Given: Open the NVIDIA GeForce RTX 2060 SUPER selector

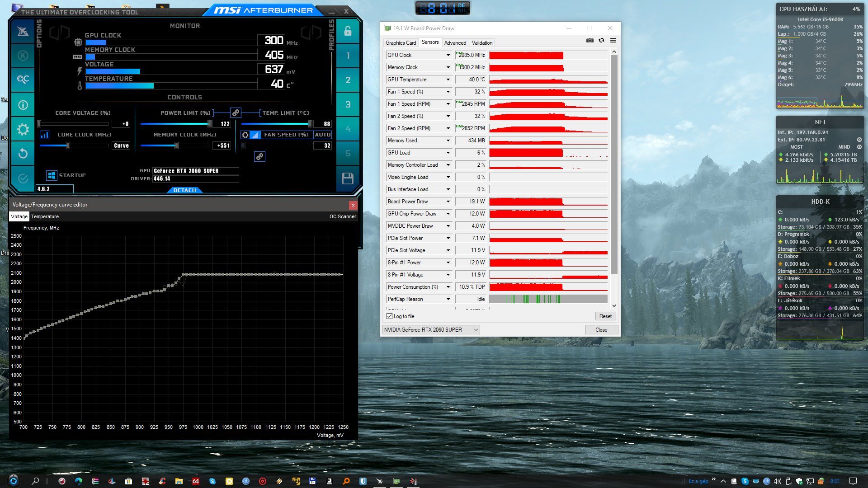Looking at the screenshot, I should [x=431, y=329].
